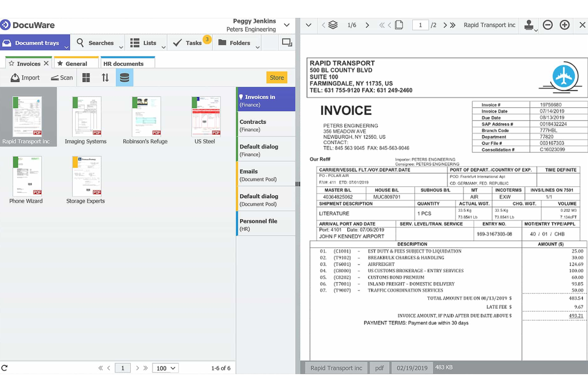Viewport: 588px width, 392px height.
Task: Go to previous page of tray list
Action: pyautogui.click(x=108, y=368)
